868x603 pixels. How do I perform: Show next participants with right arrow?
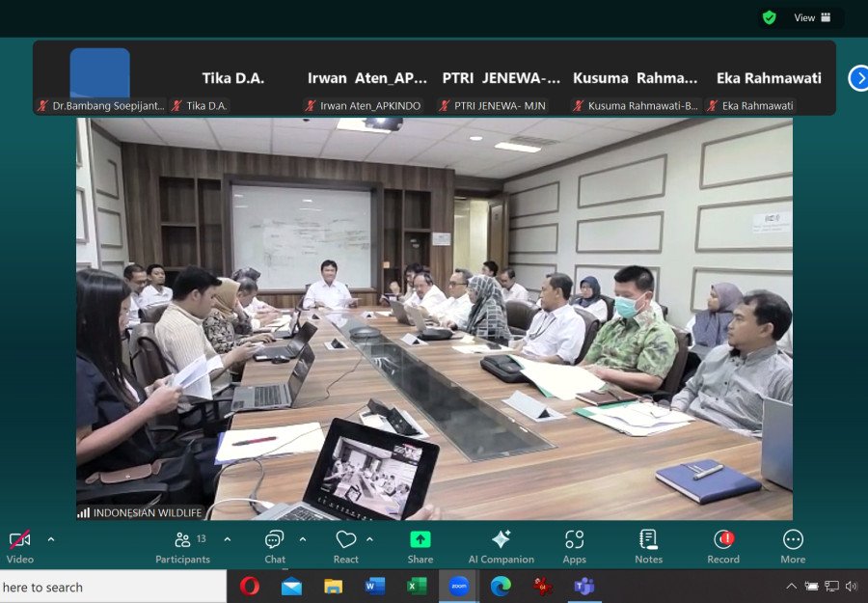[x=857, y=78]
